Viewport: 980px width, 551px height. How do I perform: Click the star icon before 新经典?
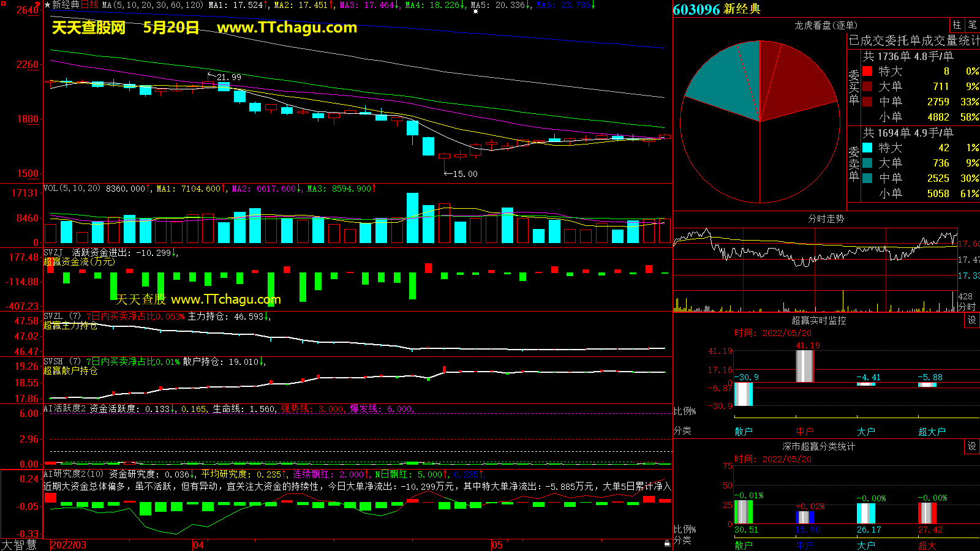coord(47,5)
